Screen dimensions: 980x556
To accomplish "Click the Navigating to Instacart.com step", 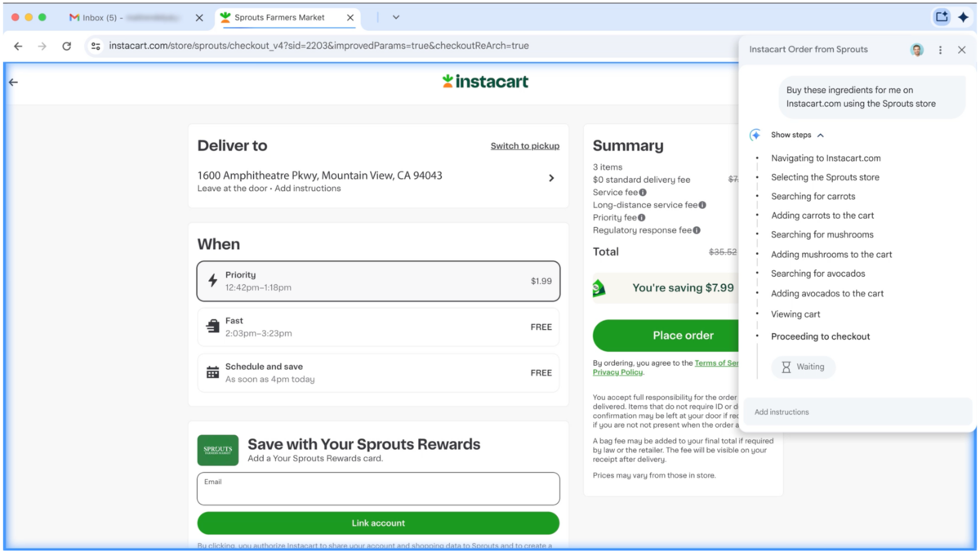I will tap(826, 158).
